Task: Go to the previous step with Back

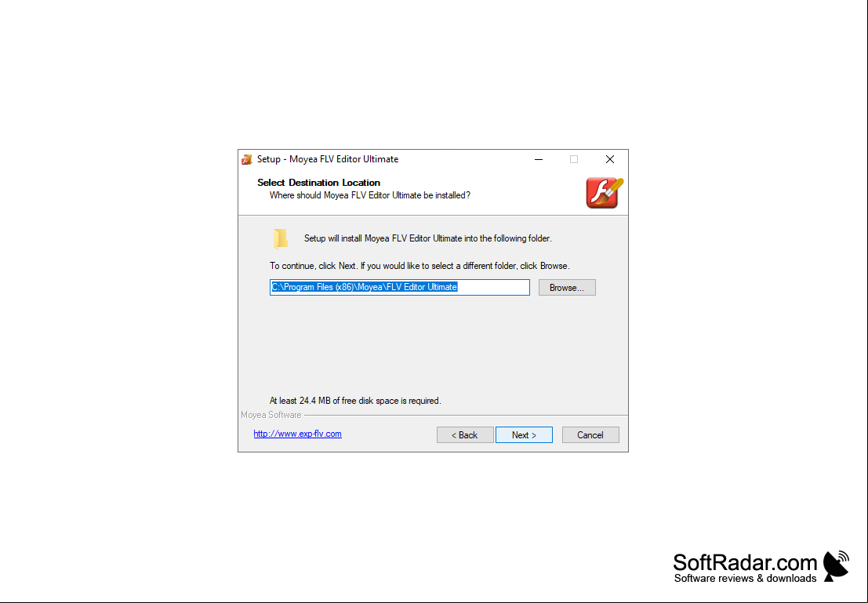Action: pyautogui.click(x=465, y=434)
